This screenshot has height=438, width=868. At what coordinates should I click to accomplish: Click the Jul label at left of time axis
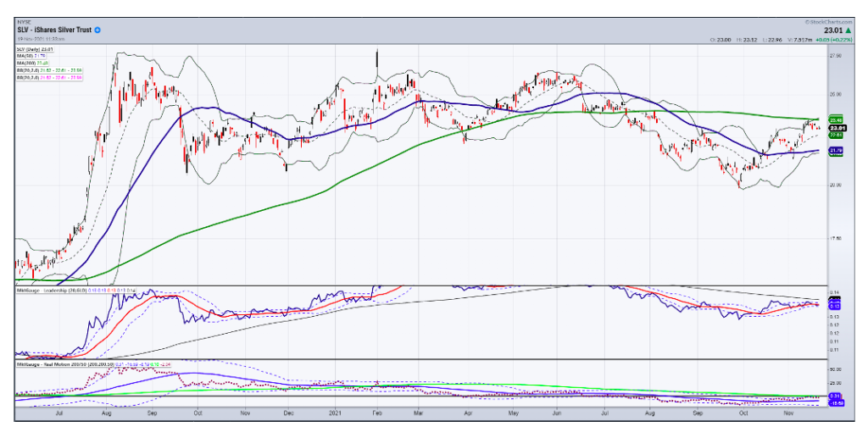(x=60, y=413)
